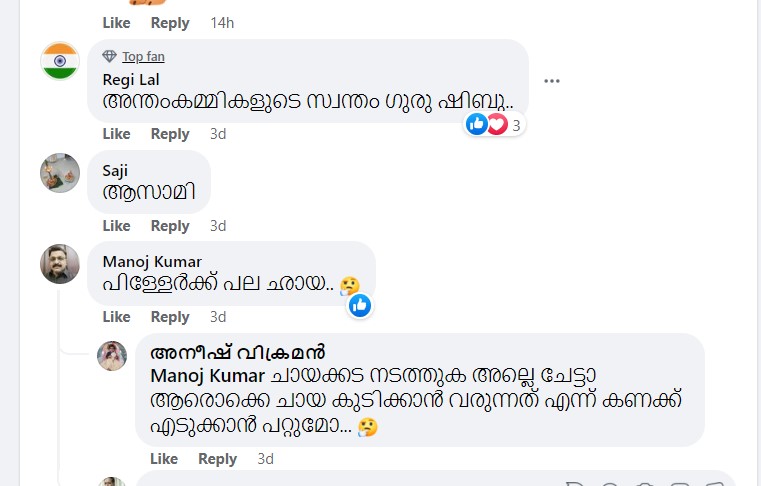Like അനീഷ് വിക്രമൻ's reply
The height and width of the screenshot is (486, 761).
(164, 459)
